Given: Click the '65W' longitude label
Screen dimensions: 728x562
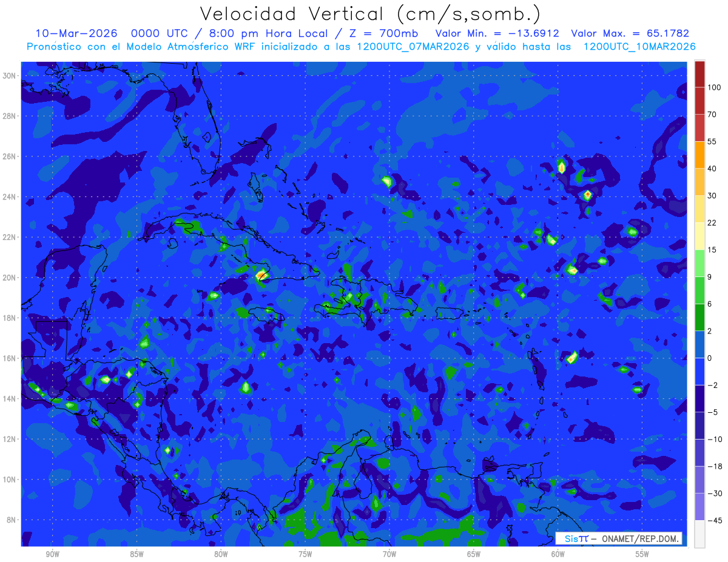Looking at the screenshot, I should (474, 554).
